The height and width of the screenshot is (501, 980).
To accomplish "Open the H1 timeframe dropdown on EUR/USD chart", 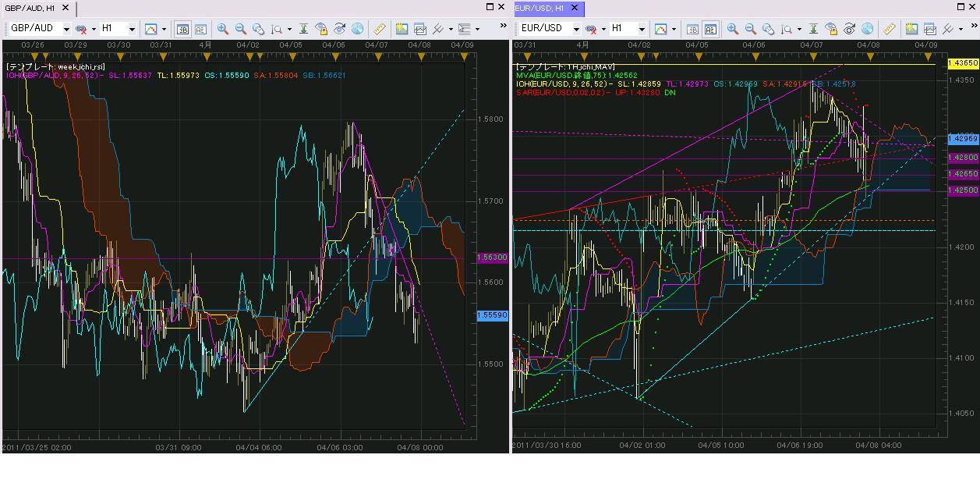I will [x=642, y=29].
